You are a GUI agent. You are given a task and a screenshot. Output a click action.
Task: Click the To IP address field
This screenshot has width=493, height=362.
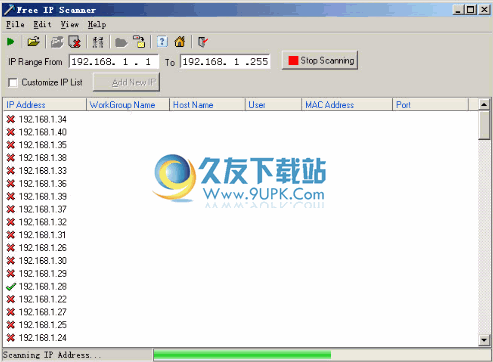[225, 62]
